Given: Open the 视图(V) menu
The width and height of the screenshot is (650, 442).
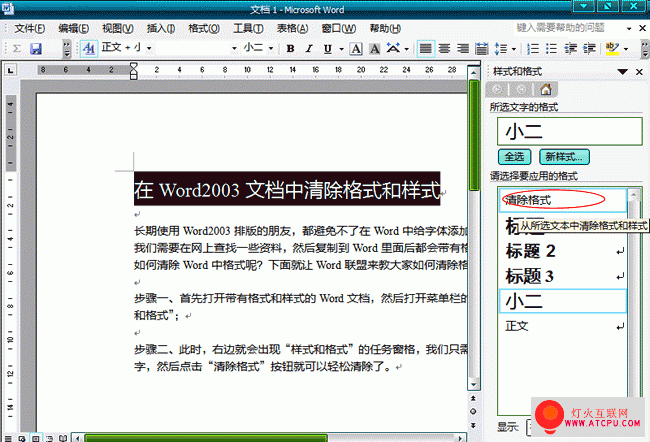Looking at the screenshot, I should click(118, 28).
